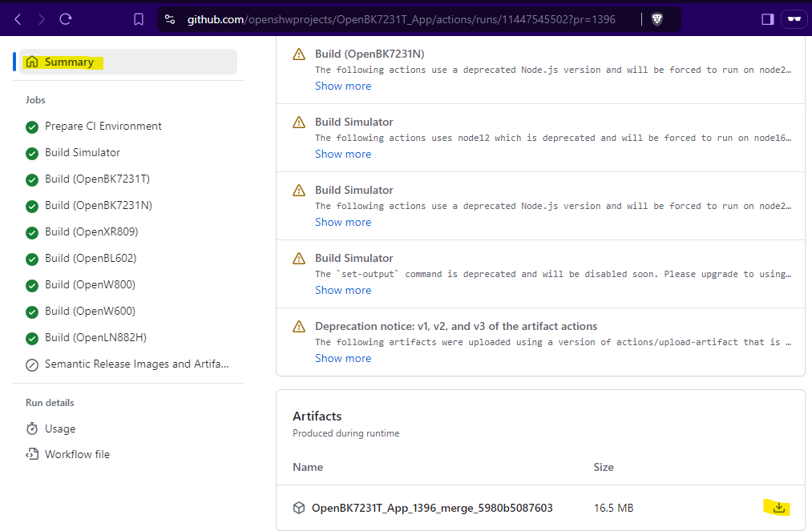Open the Summary page in the sidebar

pyautogui.click(x=128, y=62)
